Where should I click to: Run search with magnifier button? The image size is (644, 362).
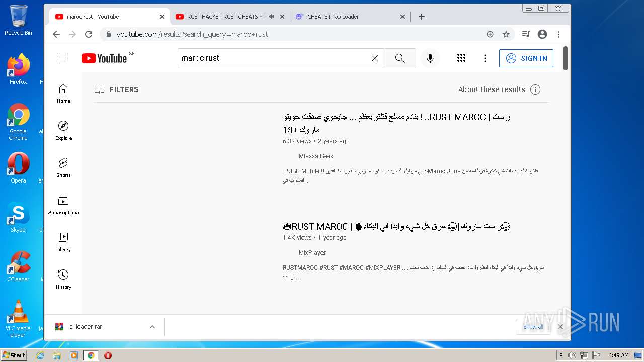400,58
